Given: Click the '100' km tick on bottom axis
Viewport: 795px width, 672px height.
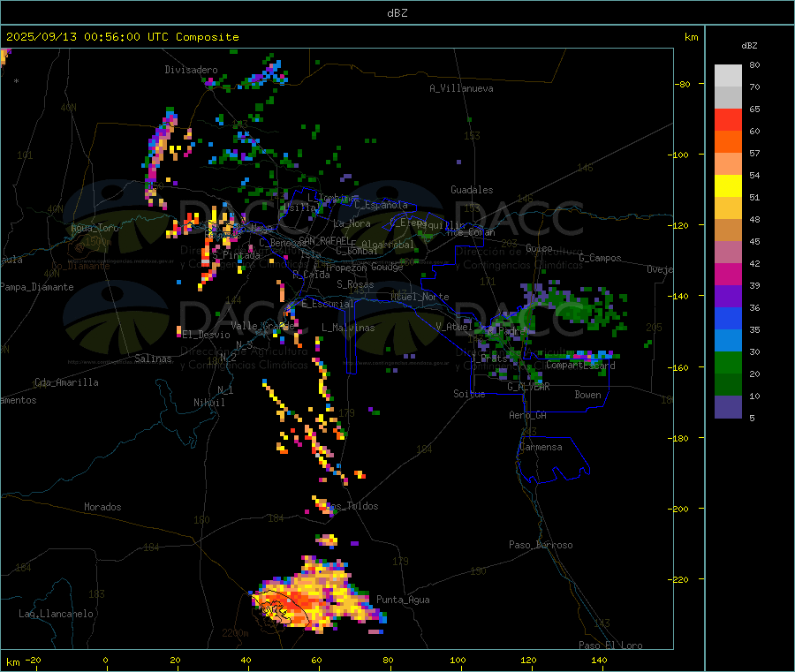Looking at the screenshot, I should (x=458, y=660).
